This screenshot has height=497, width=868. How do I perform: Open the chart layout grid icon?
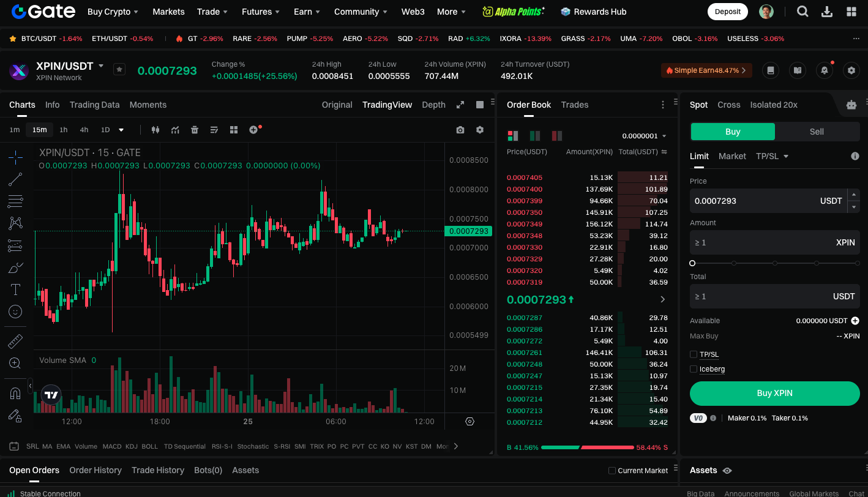[234, 130]
